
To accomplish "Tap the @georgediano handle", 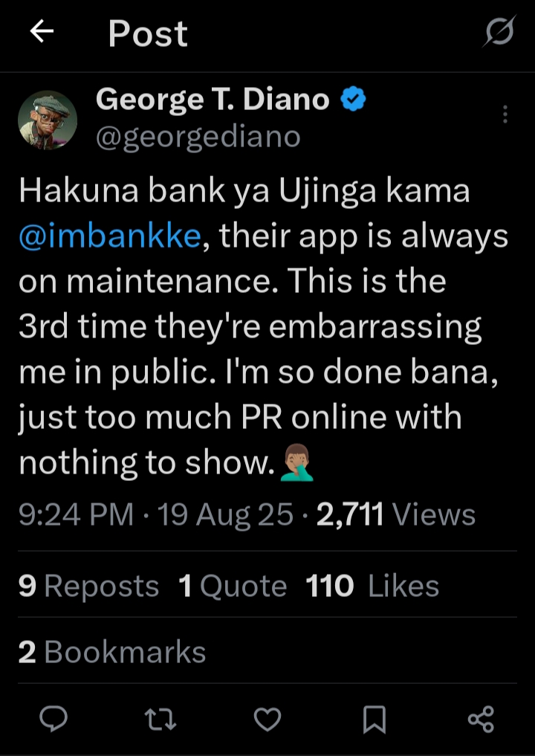I will point(198,137).
